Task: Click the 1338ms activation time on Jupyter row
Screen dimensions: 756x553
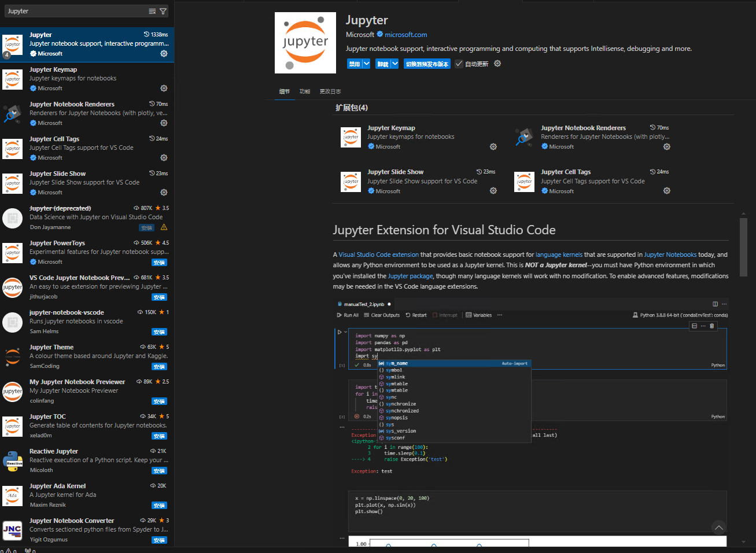Action: click(x=156, y=35)
